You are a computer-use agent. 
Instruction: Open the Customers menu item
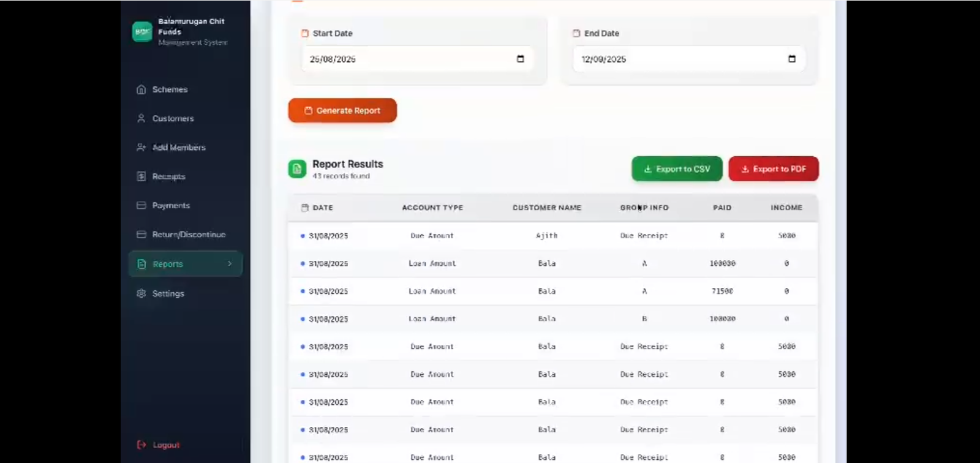click(x=186, y=118)
